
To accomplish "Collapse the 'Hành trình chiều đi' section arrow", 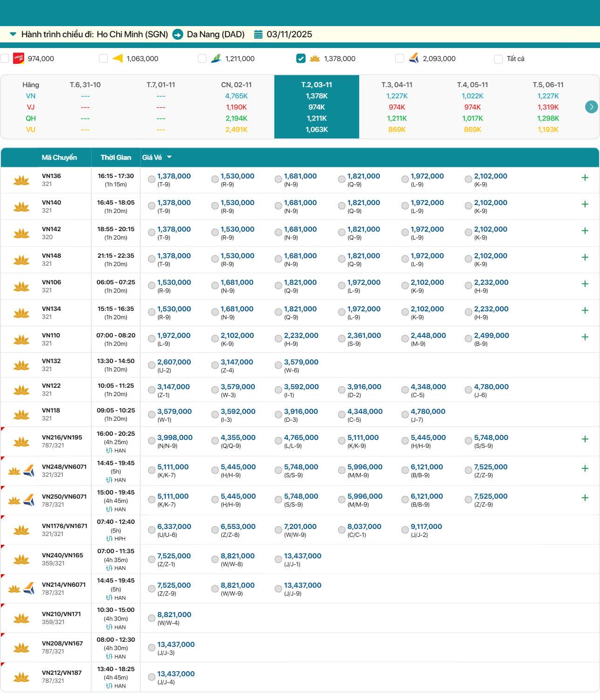I will (13, 34).
